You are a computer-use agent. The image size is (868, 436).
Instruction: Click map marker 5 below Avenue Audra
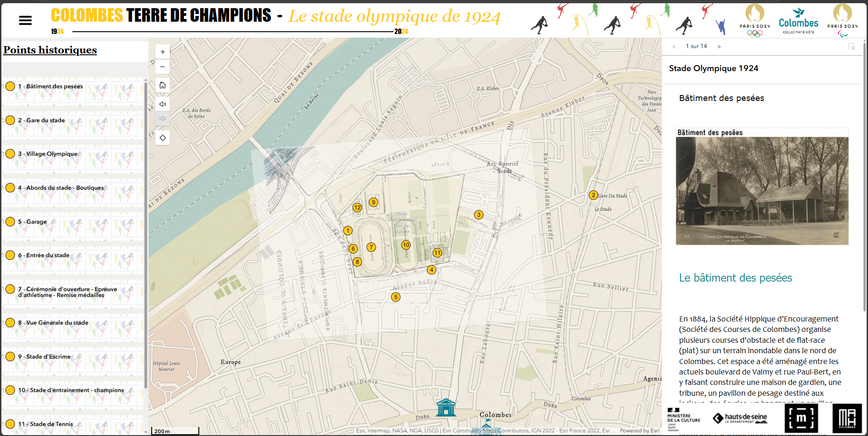(396, 297)
